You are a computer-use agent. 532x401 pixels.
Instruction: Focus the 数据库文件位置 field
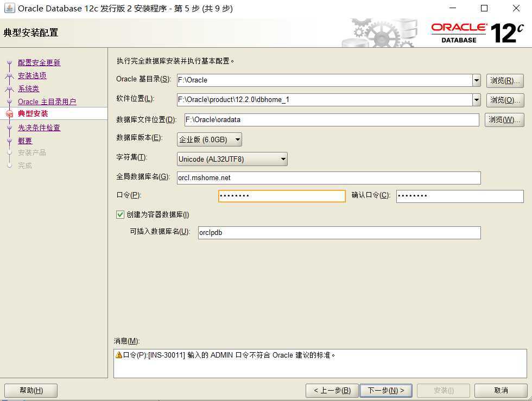(332, 120)
